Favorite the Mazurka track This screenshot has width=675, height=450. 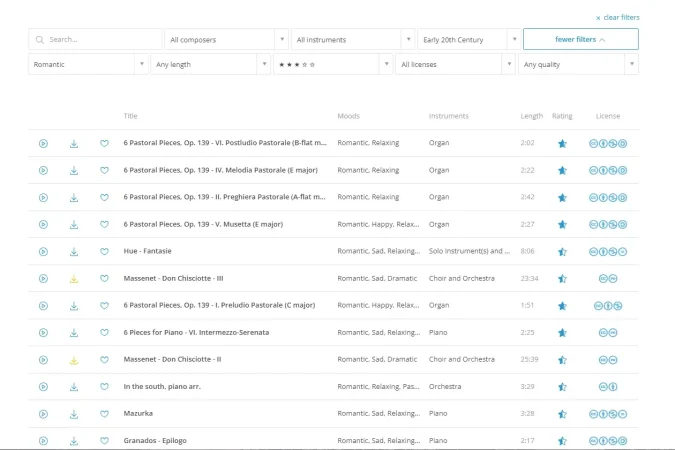(x=104, y=414)
